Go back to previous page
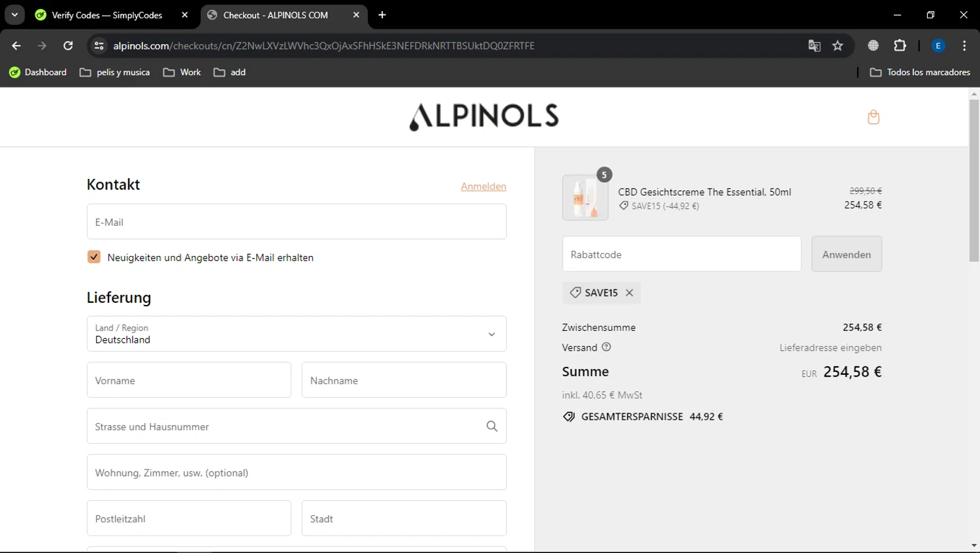Viewport: 980px width, 553px height. pyautogui.click(x=16, y=46)
